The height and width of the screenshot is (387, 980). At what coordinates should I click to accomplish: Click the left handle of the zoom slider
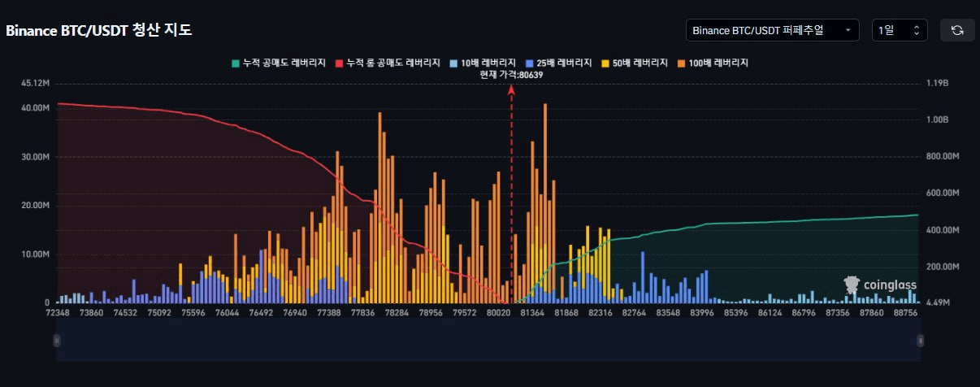(x=57, y=340)
